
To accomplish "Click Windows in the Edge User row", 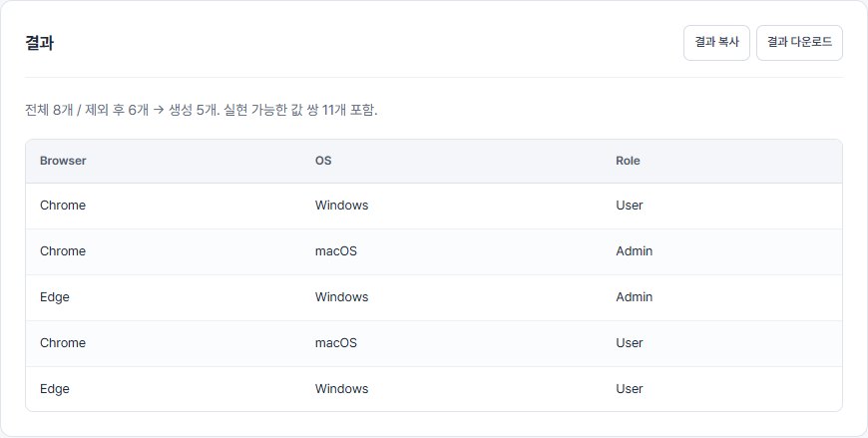I will pyautogui.click(x=341, y=389).
